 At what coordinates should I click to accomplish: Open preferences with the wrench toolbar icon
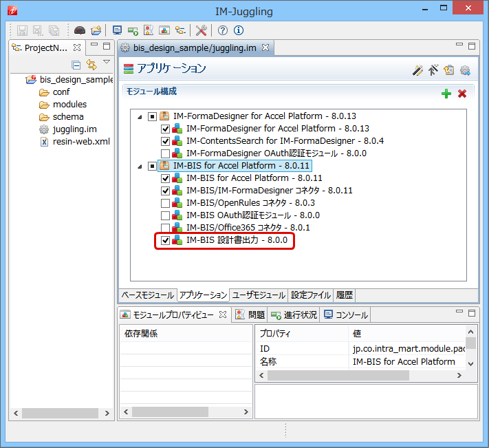pyautogui.click(x=201, y=30)
